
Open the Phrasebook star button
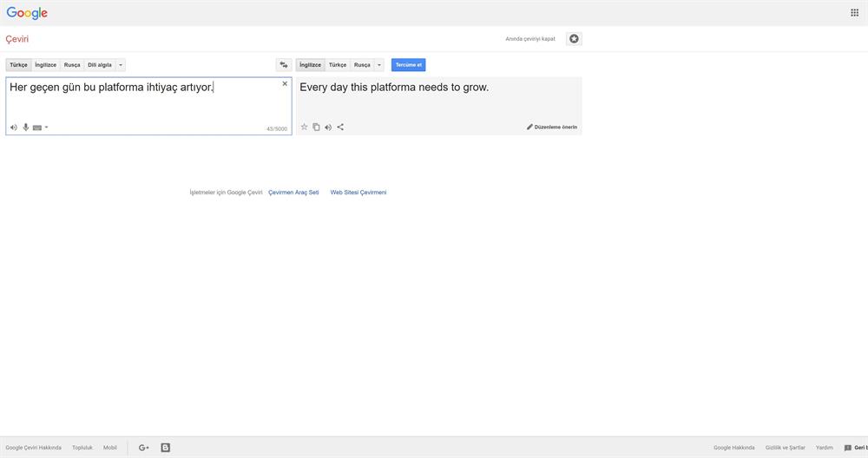coord(574,39)
